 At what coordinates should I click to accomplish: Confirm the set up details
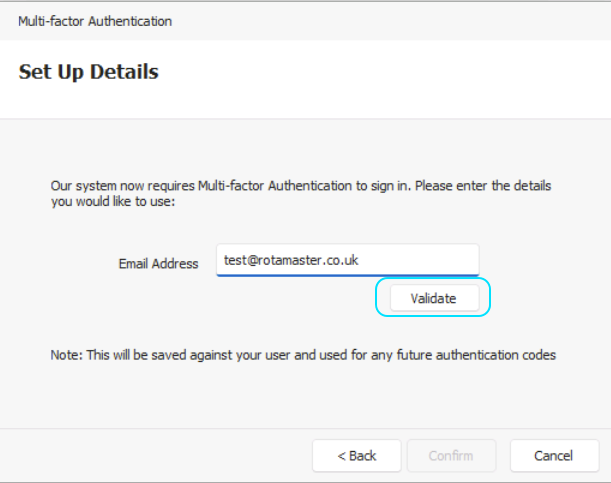pyautogui.click(x=451, y=456)
